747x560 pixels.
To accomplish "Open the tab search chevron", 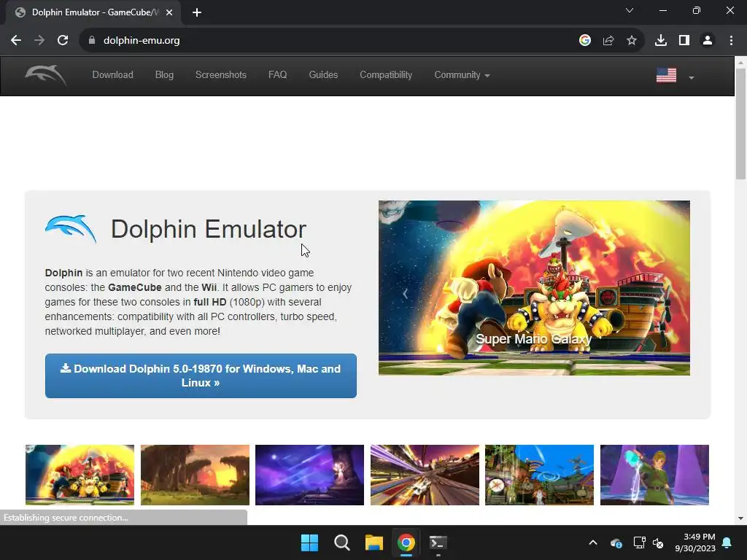I will pyautogui.click(x=630, y=10).
